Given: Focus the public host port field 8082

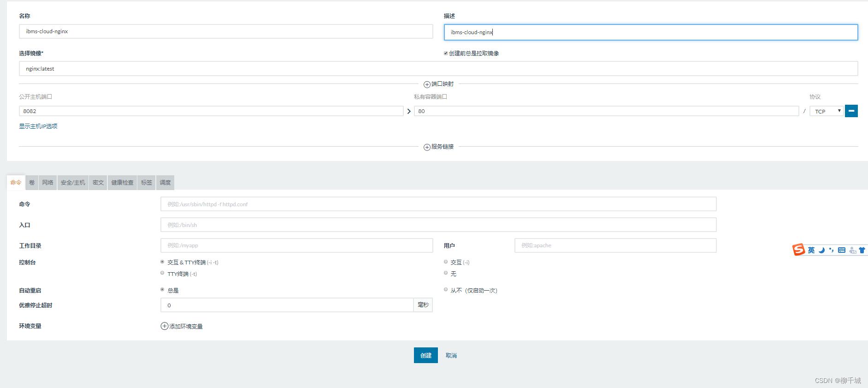Looking at the screenshot, I should pyautogui.click(x=211, y=111).
